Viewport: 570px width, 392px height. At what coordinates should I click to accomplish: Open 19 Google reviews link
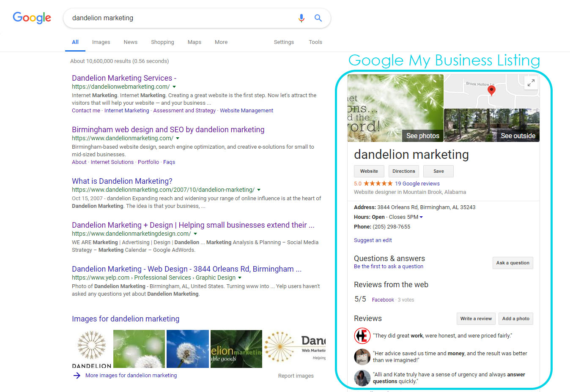[417, 184]
